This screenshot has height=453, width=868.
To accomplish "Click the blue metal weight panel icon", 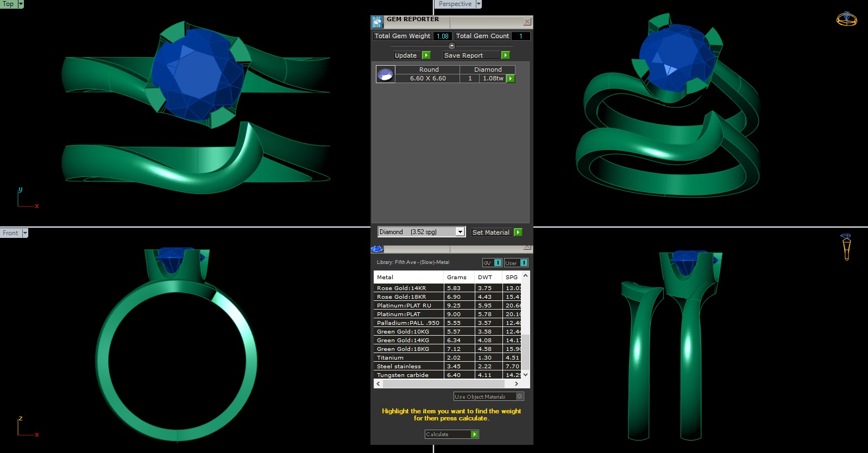I will 377,249.
